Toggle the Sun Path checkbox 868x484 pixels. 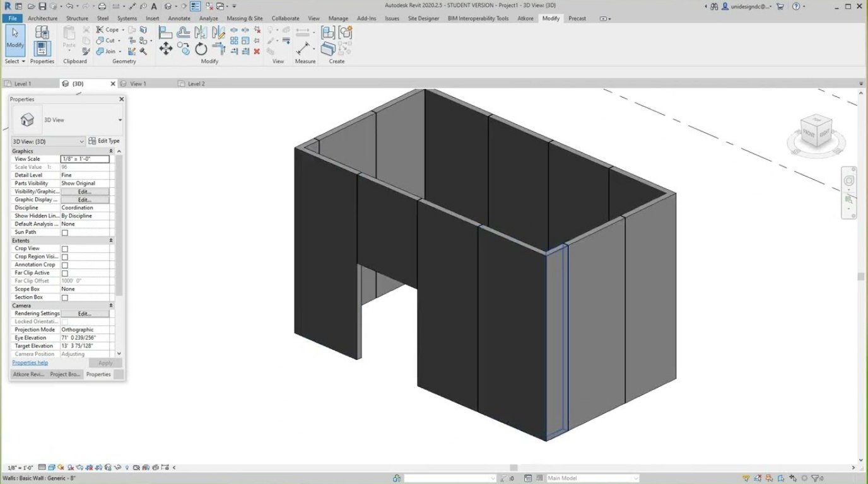click(64, 233)
